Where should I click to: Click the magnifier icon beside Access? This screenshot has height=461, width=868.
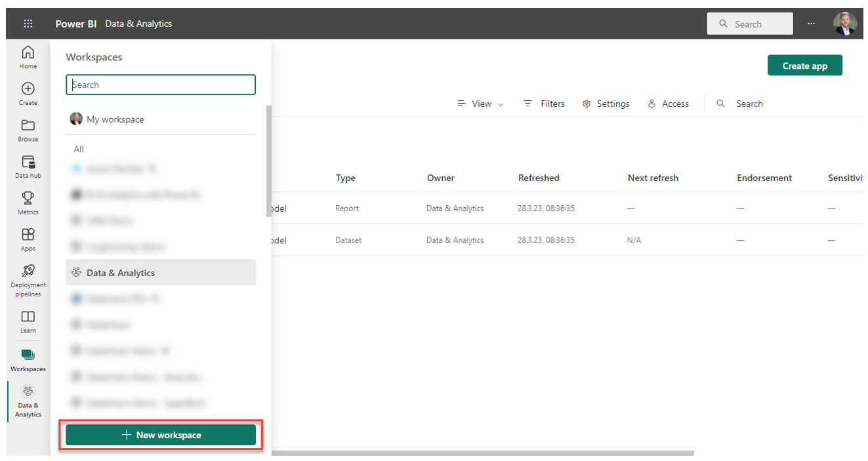coord(721,104)
